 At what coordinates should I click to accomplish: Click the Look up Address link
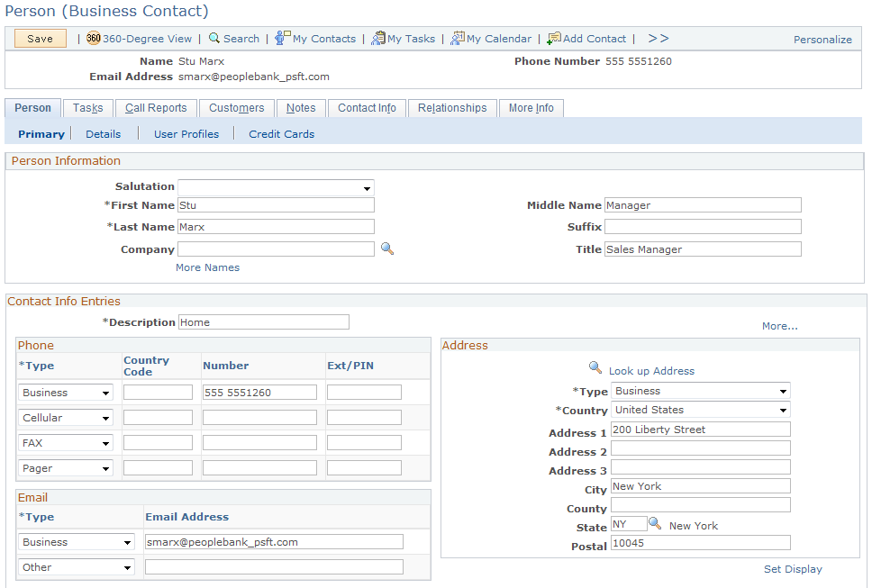pyautogui.click(x=651, y=371)
